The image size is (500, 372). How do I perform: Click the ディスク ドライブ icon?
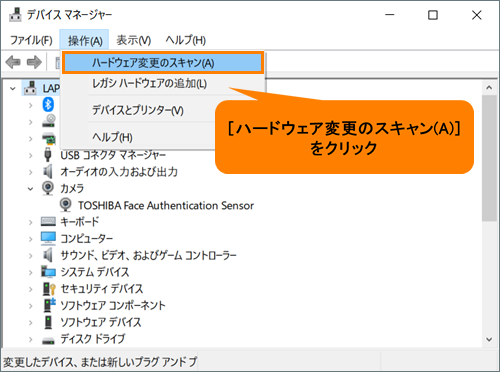(48, 340)
